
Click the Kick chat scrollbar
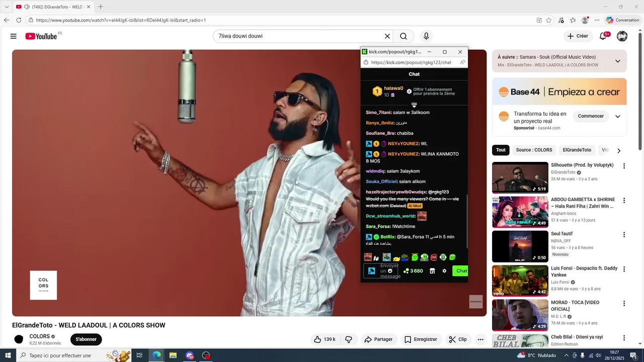click(467, 221)
